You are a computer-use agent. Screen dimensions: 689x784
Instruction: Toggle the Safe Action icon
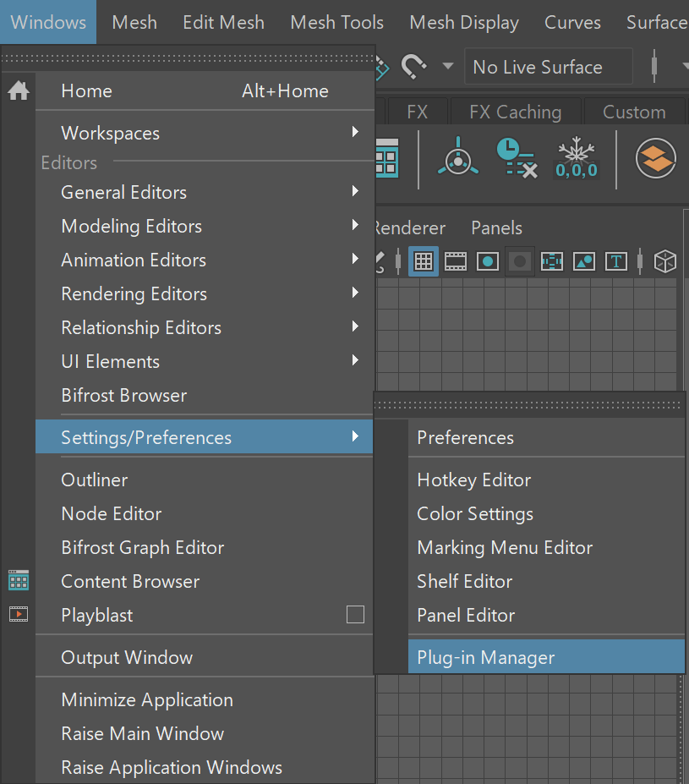(x=583, y=261)
